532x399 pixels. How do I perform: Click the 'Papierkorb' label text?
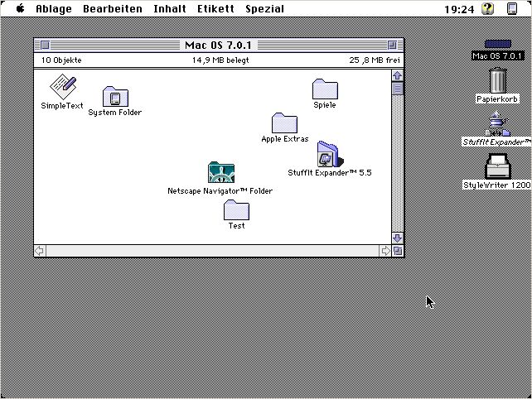point(497,99)
